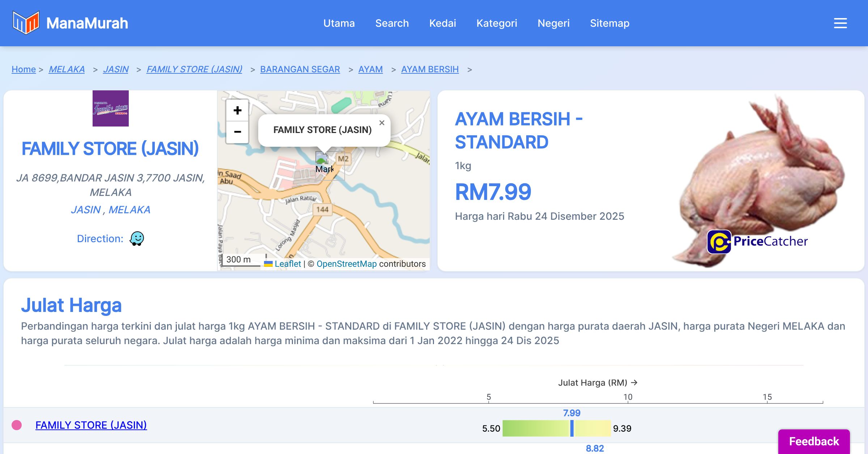868x454 pixels.
Task: Navigate to the Negeri menu
Action: coord(553,23)
